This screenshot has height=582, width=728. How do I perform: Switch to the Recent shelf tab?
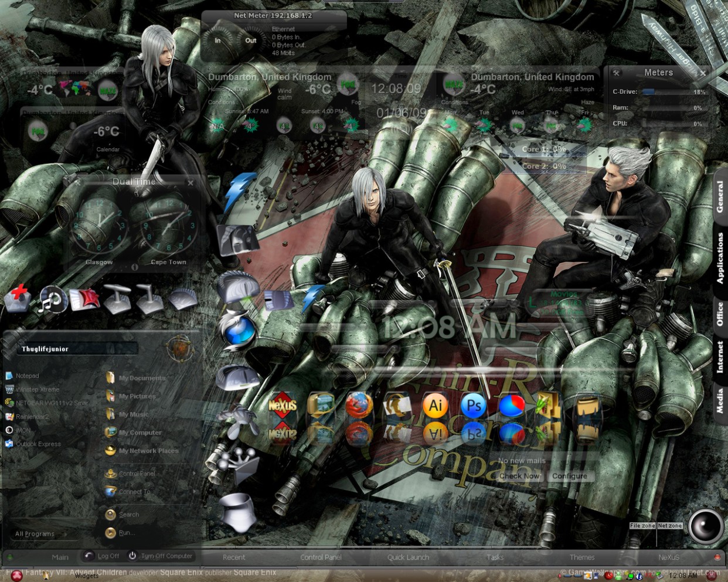tap(234, 557)
